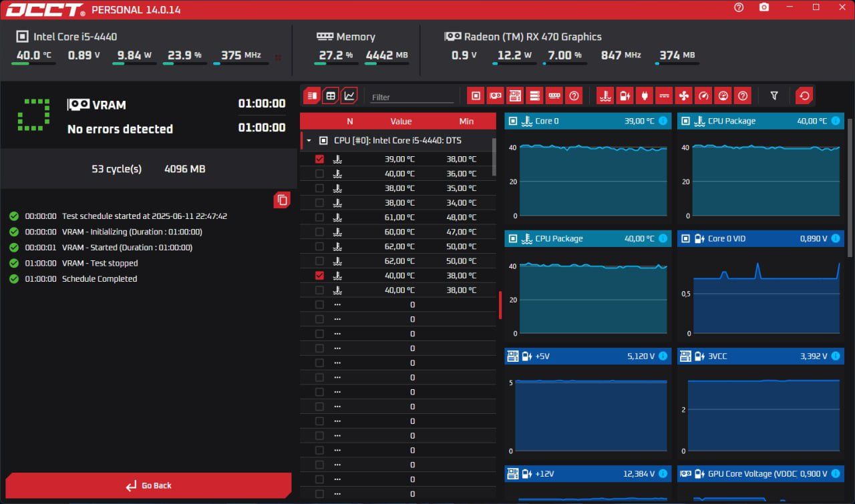This screenshot has height=504, width=855.
Task: Sort by the Min column header
Action: click(466, 121)
